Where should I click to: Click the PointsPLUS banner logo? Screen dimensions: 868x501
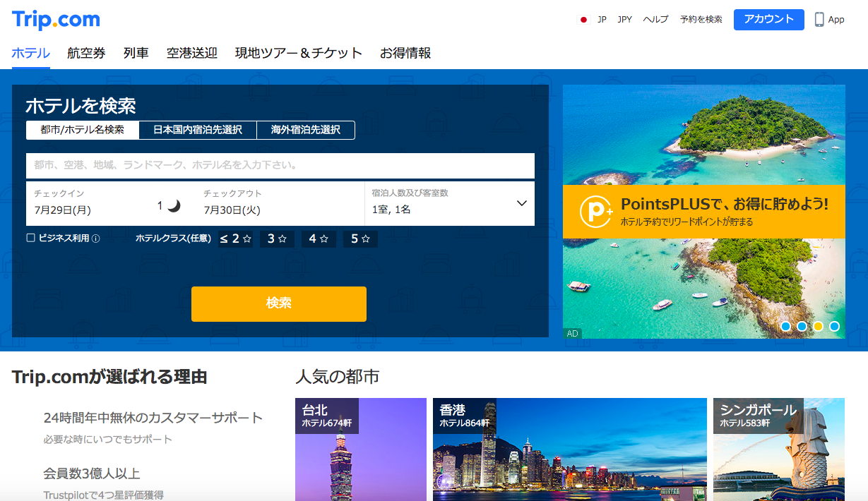point(595,211)
